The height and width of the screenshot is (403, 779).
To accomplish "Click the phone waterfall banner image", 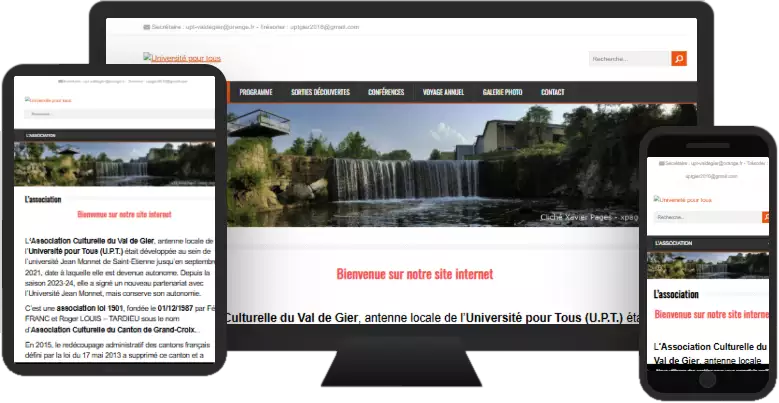I will (x=708, y=265).
